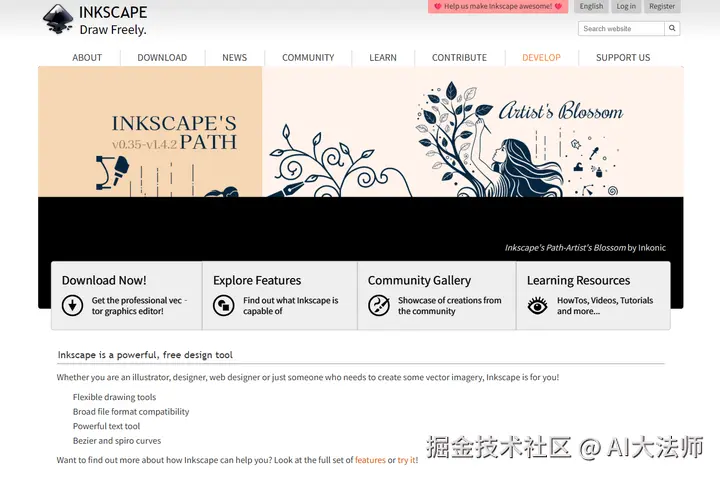This screenshot has height=477, width=720.
Task: Click the Community Gallery brush icon
Action: (x=379, y=305)
